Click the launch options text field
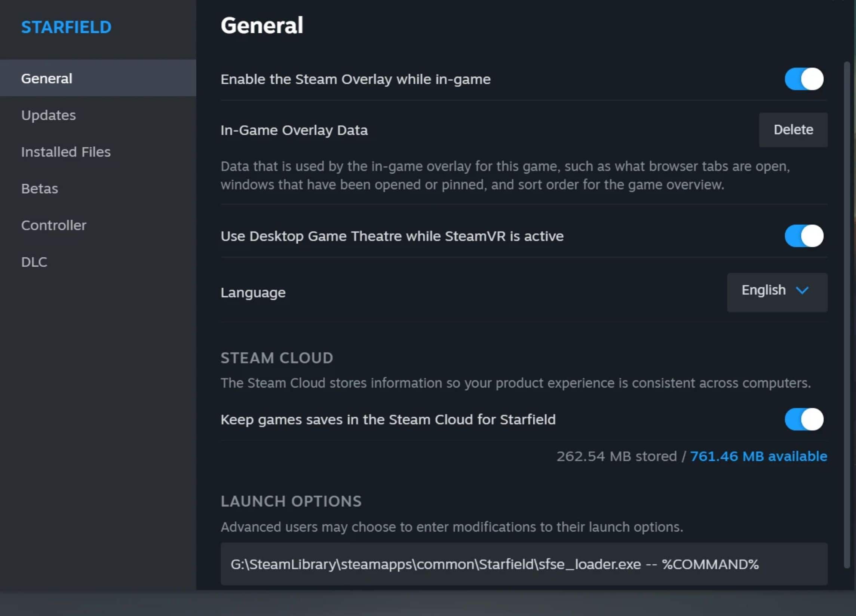This screenshot has height=616, width=856. pos(524,564)
